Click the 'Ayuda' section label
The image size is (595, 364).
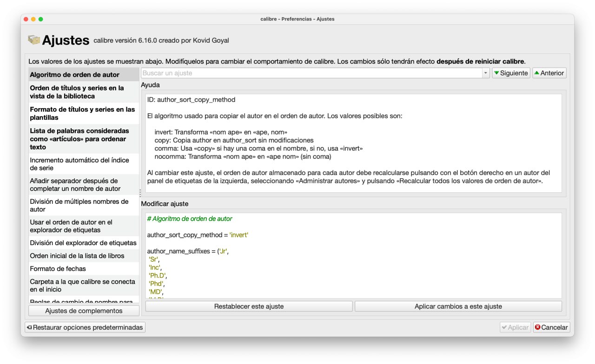150,85
